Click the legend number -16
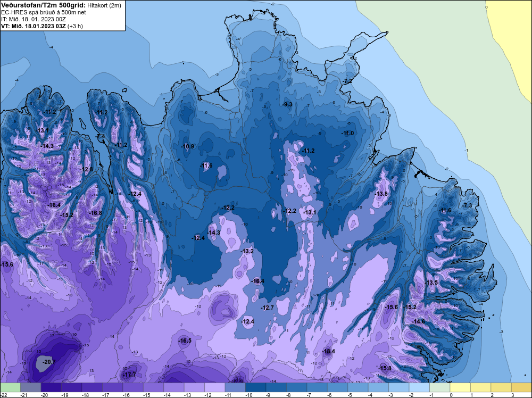Screen dimensions: 532x398 126,395
